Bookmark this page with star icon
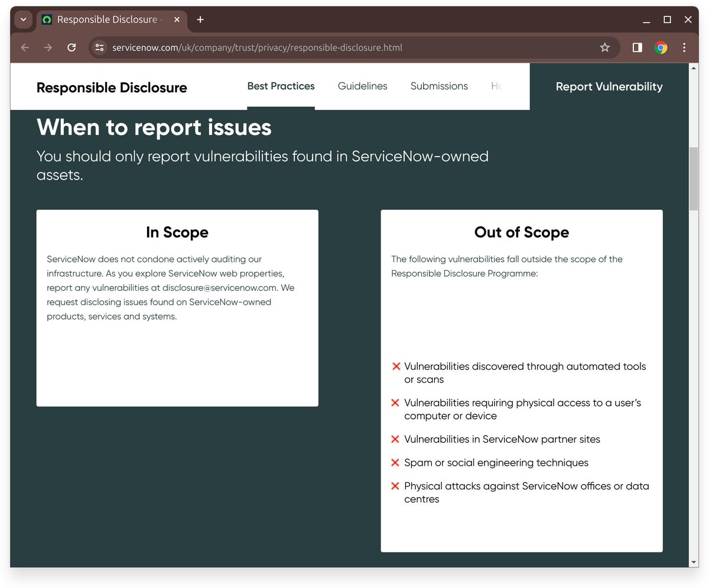 (x=604, y=47)
